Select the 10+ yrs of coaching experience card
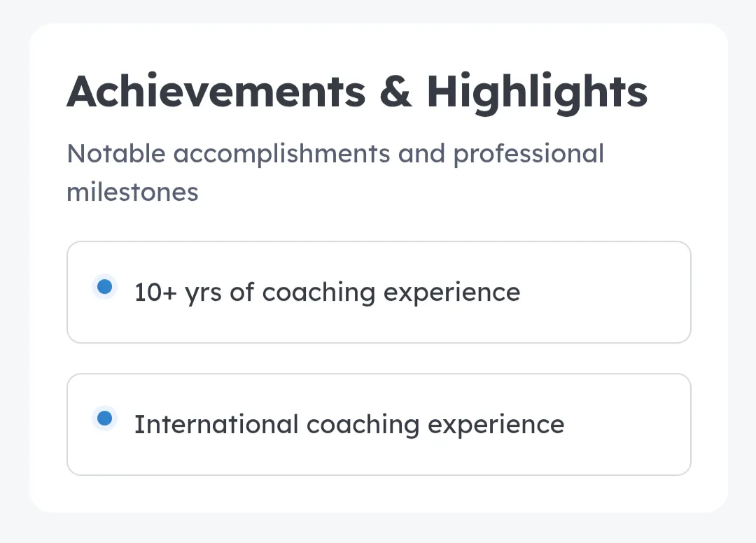The height and width of the screenshot is (543, 756). (379, 292)
